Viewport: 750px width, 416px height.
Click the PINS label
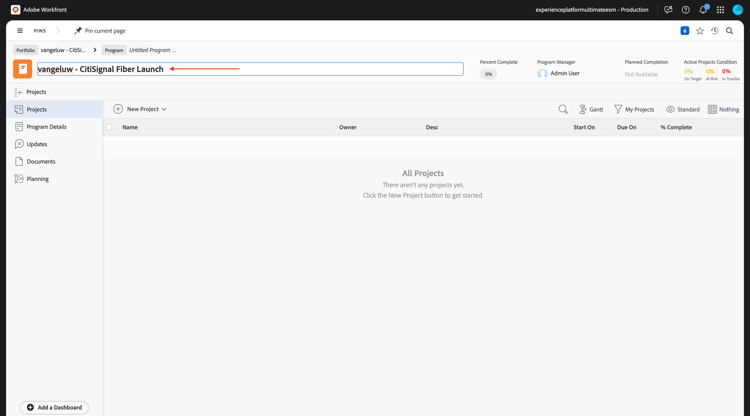click(x=40, y=31)
